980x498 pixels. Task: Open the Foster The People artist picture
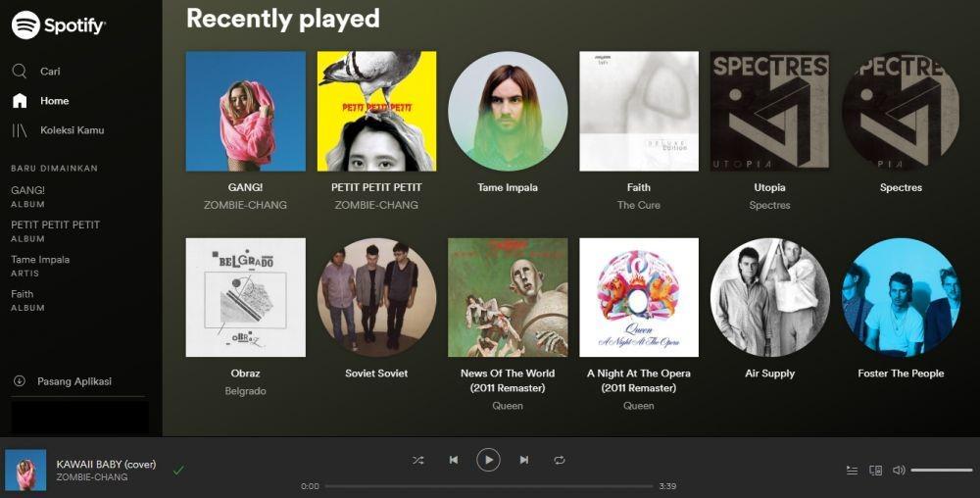tap(902, 297)
